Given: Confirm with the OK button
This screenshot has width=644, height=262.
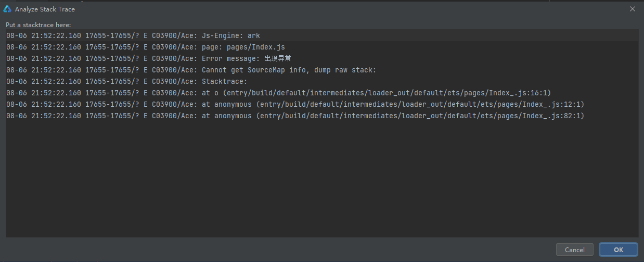Looking at the screenshot, I should (618, 249).
